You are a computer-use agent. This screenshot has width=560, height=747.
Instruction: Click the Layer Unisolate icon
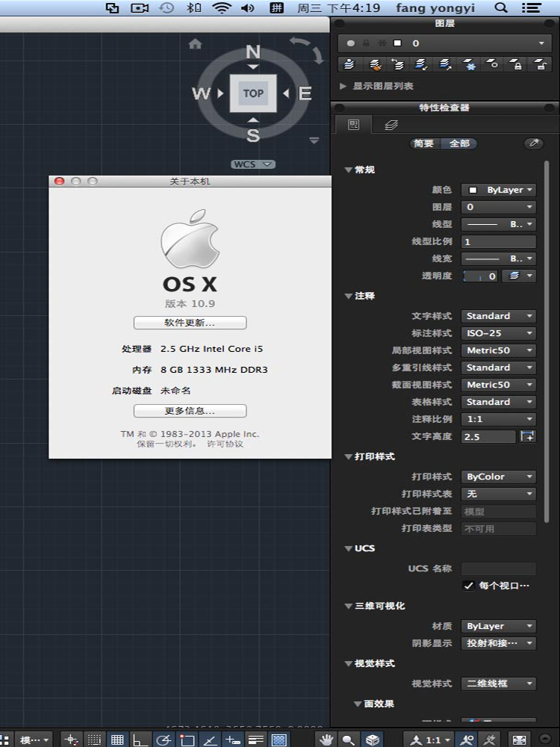coord(445,63)
